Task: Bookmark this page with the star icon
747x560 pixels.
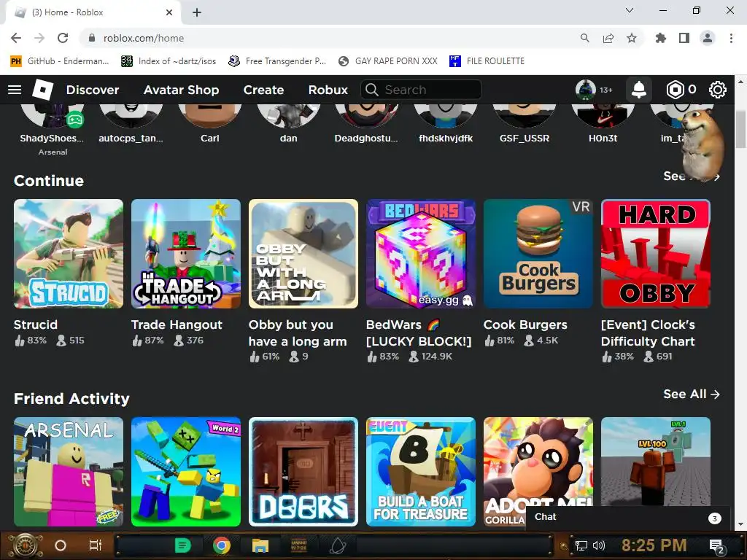Action: [632, 38]
